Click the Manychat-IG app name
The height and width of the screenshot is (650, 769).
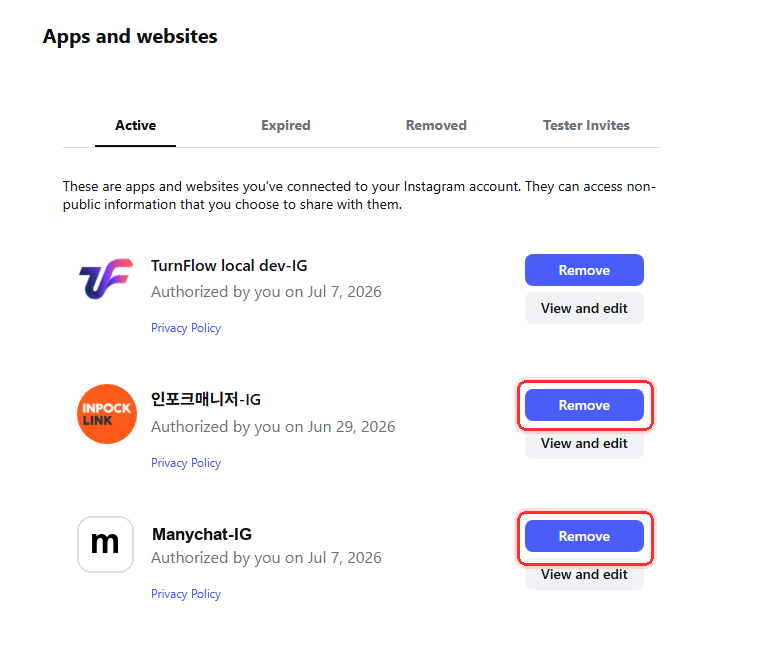point(202,534)
